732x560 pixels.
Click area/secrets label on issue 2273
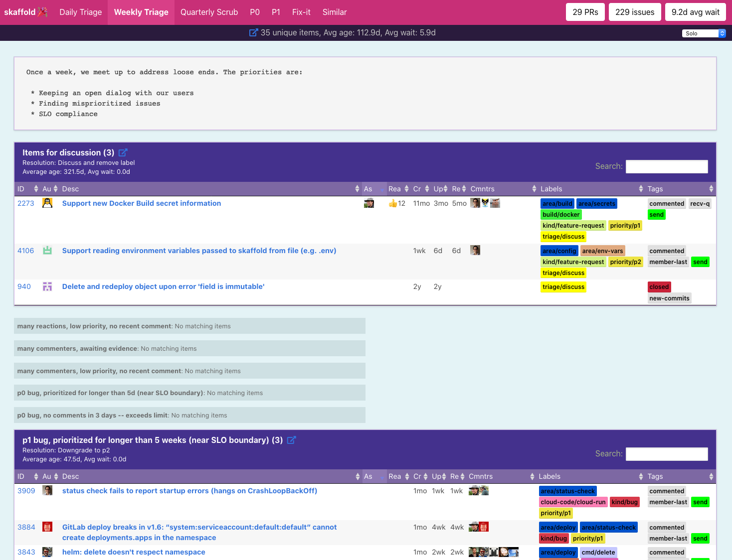pyautogui.click(x=597, y=203)
